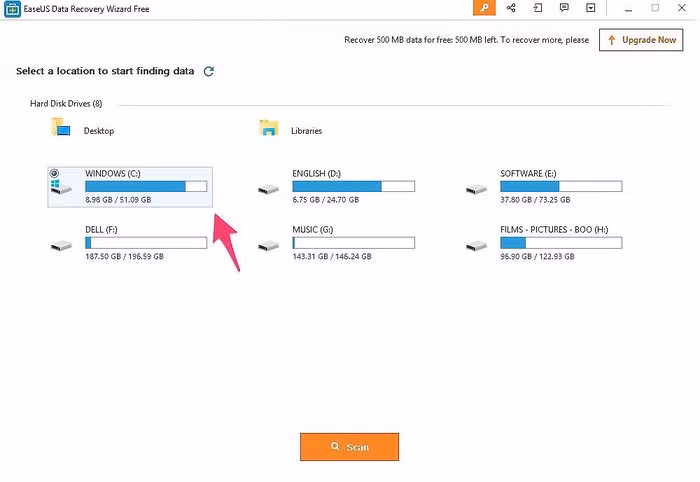The height and width of the screenshot is (482, 700).
Task: Select the Libraries folder icon
Action: pos(268,129)
